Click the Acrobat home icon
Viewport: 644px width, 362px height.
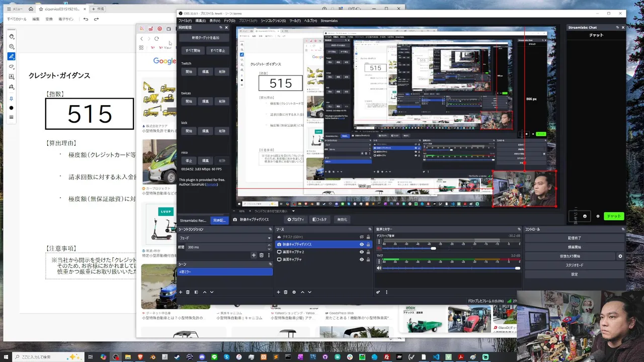point(31,9)
